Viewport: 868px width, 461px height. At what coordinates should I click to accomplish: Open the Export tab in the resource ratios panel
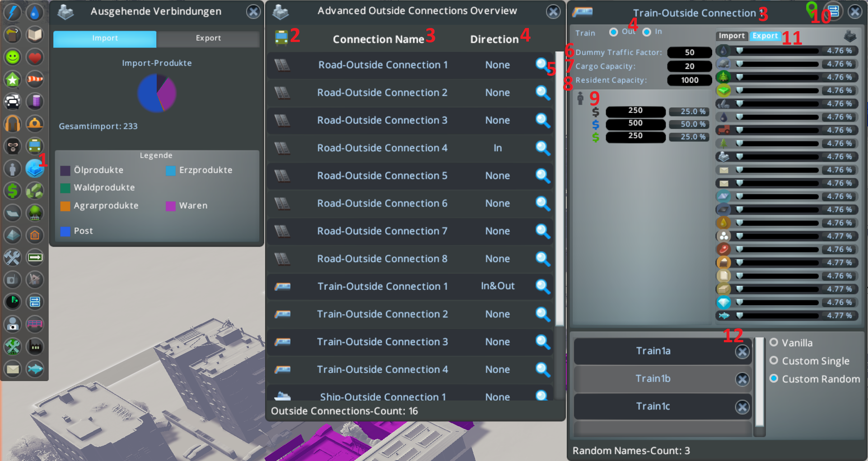(x=765, y=36)
